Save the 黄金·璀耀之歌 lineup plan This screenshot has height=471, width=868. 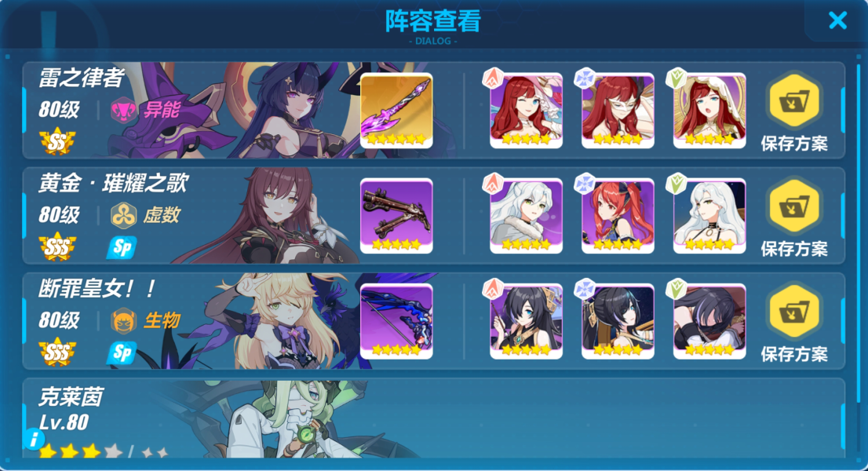[x=794, y=217]
